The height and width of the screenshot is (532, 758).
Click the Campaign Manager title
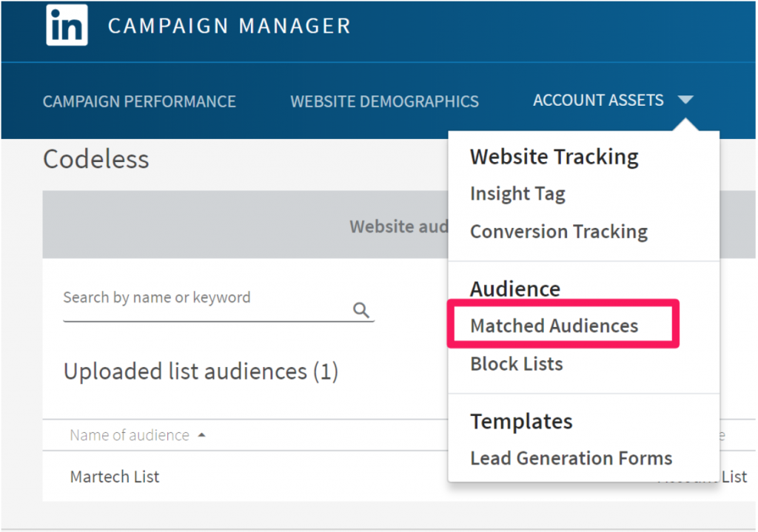coord(229,26)
